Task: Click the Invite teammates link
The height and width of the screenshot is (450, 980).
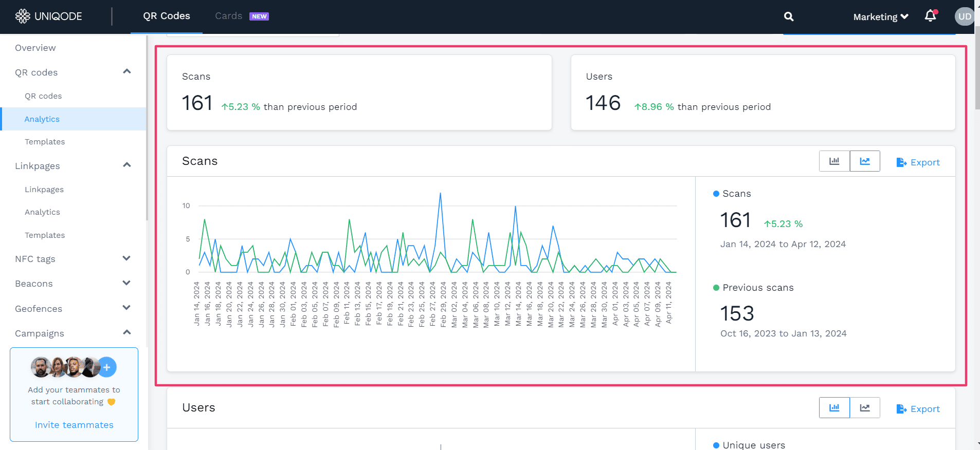Action: coord(74,425)
